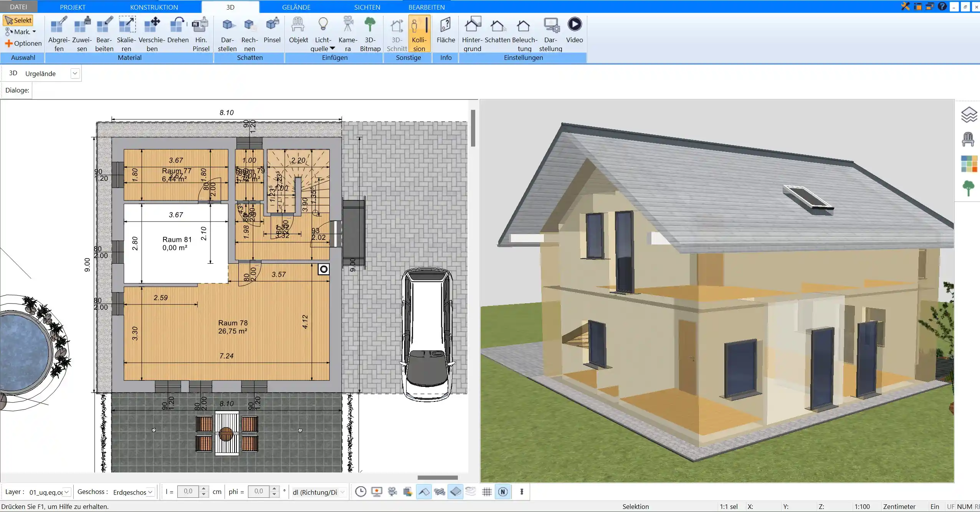Open Beleuchtung settings
The width and height of the screenshot is (980, 512).
pos(524,34)
